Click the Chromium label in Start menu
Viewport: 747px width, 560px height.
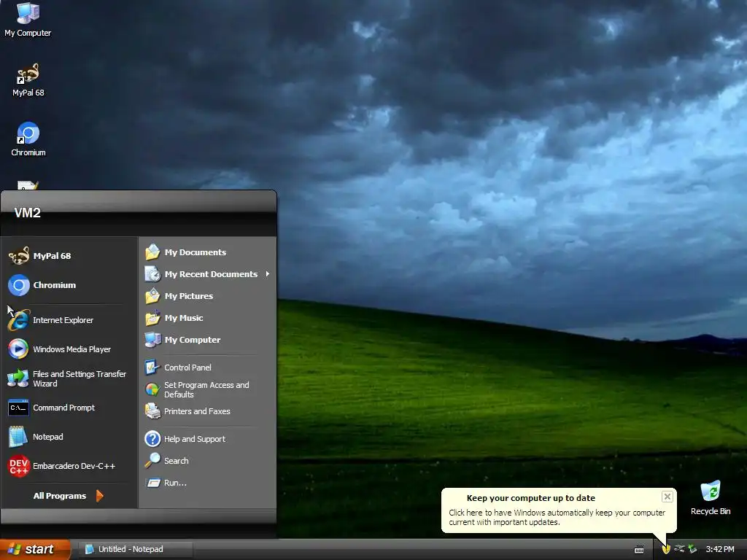pyautogui.click(x=54, y=285)
